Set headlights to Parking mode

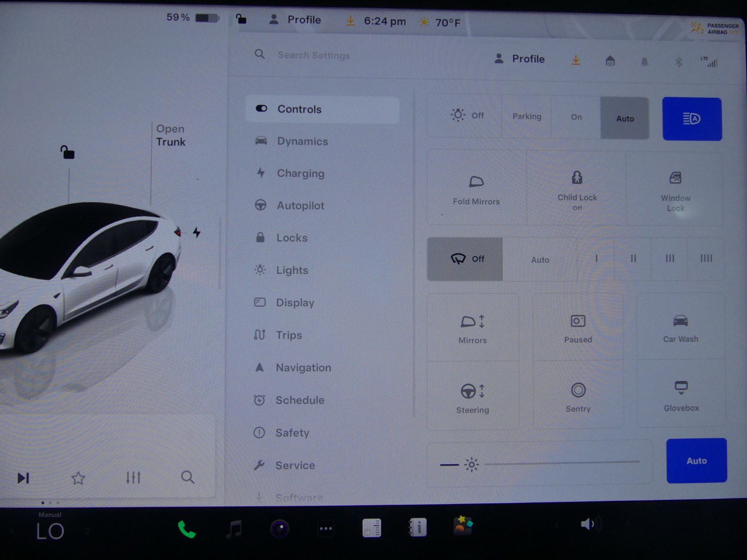click(x=527, y=117)
